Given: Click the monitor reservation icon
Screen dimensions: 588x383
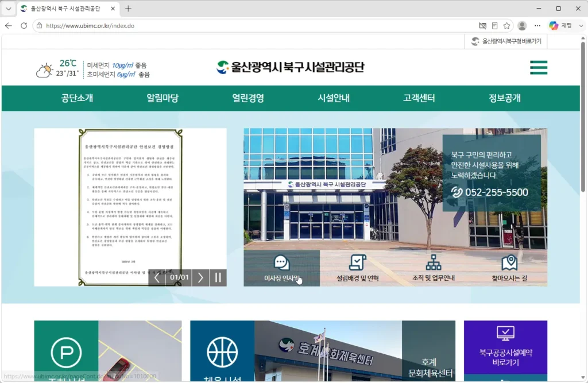Looking at the screenshot, I should [x=505, y=333].
